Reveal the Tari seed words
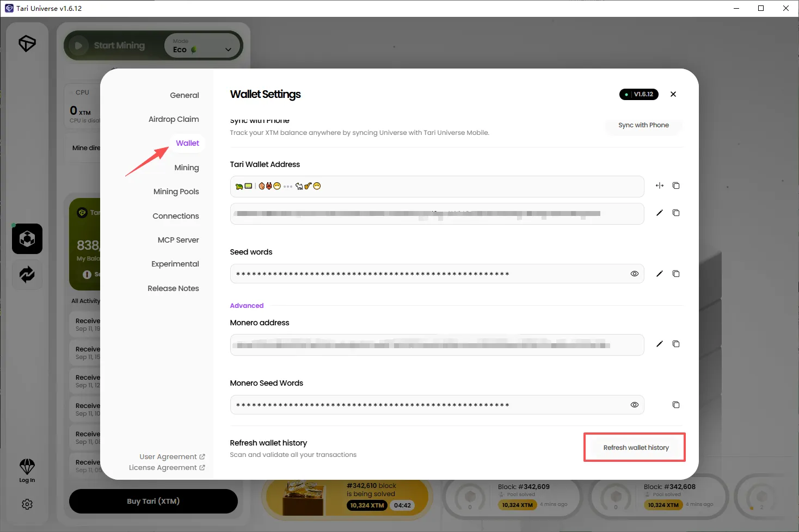Screen dimensions: 799x532 (634, 274)
